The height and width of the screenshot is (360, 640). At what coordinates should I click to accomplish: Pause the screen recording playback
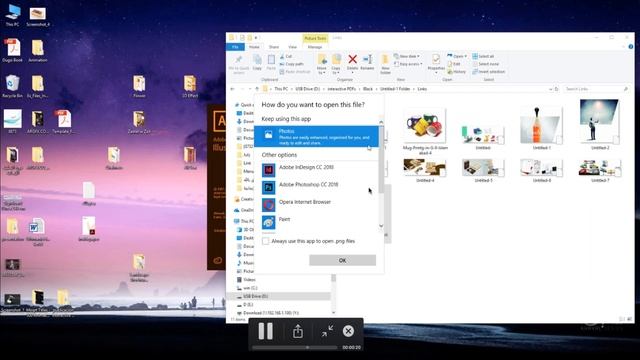point(266,331)
